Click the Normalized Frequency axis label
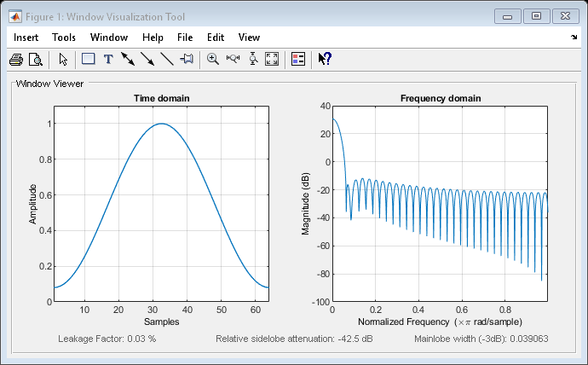Screen dimensions: 588x365 (x=441, y=322)
